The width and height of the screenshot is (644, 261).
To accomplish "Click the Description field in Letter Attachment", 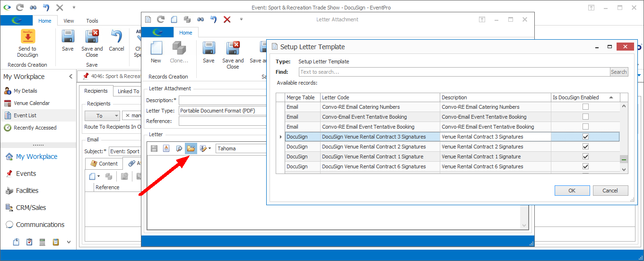I will pyautogui.click(x=222, y=100).
